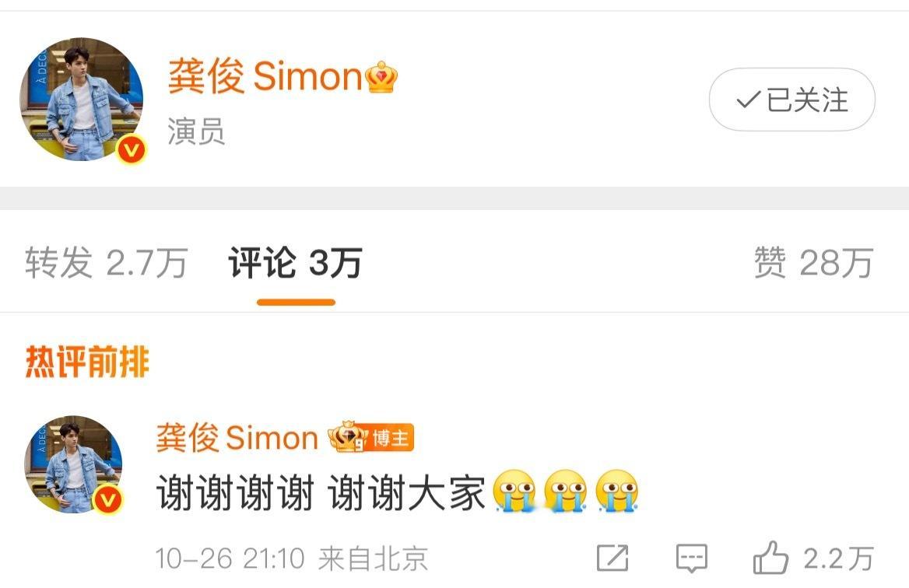Tap the reply bubble icon under the comment
The image size is (909, 588).
(x=692, y=558)
